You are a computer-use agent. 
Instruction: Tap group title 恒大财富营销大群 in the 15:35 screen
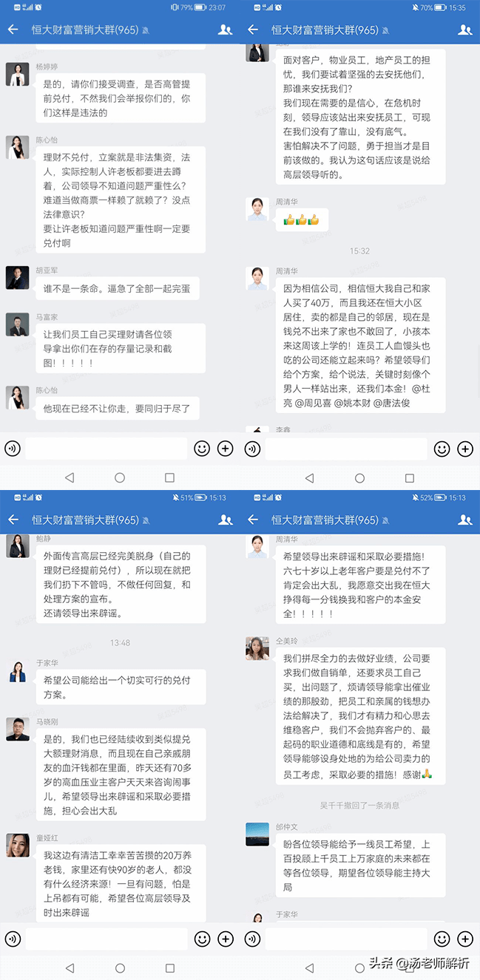[x=324, y=30]
